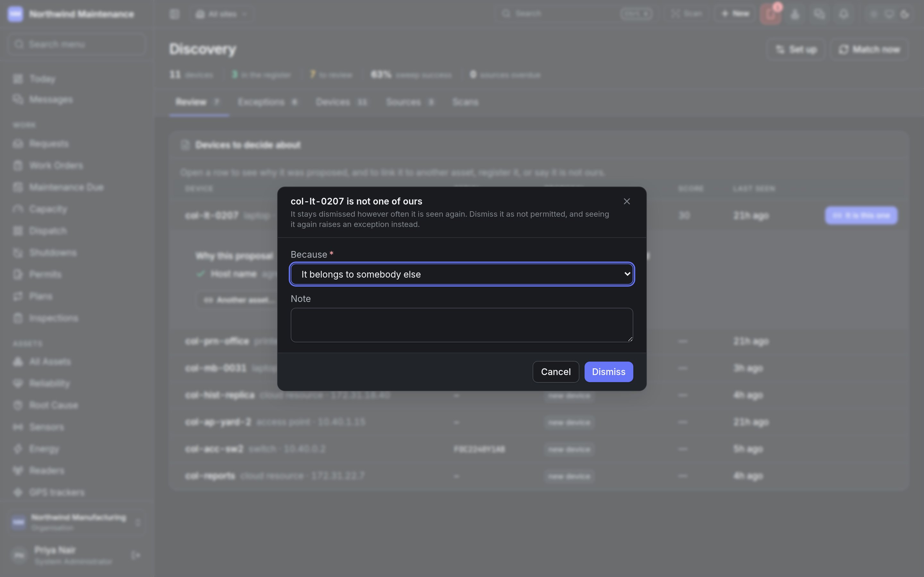924x577 pixels.
Task: Open the Because reason dropdown
Action: pyautogui.click(x=462, y=274)
